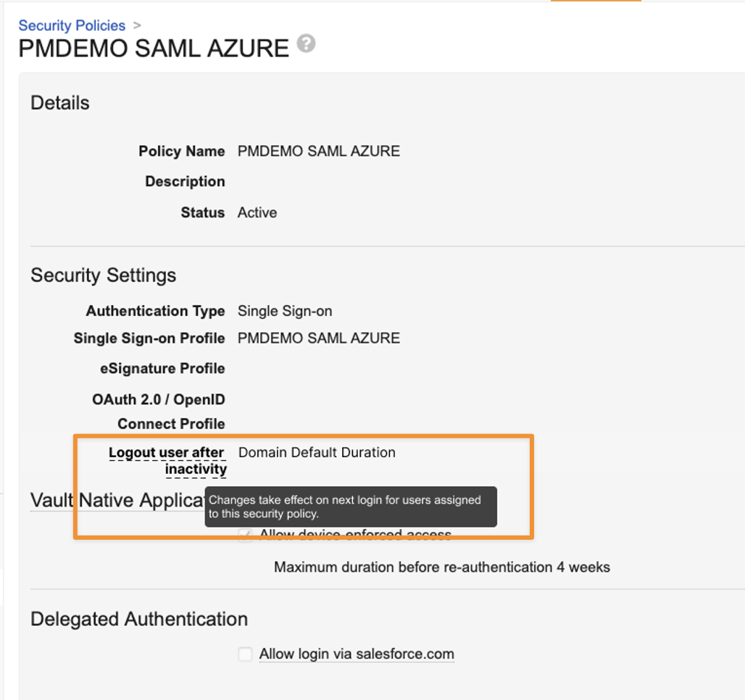Click the Delegated Authentication section heading
The width and height of the screenshot is (745, 700).
click(139, 620)
